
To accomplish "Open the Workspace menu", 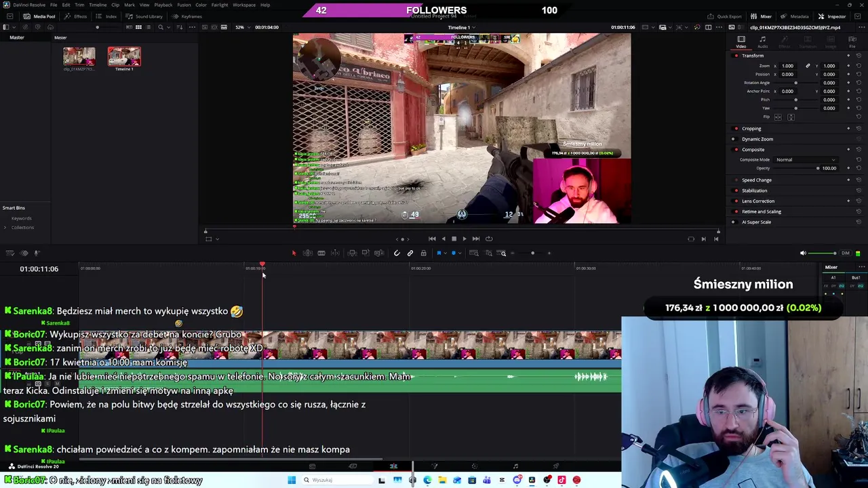I will tap(244, 5).
